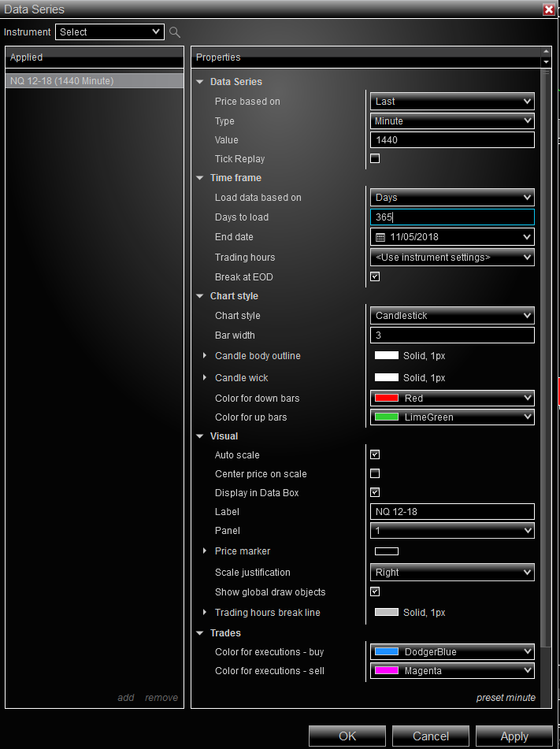Enable Center price on scale
The width and height of the screenshot is (560, 749).
click(375, 474)
